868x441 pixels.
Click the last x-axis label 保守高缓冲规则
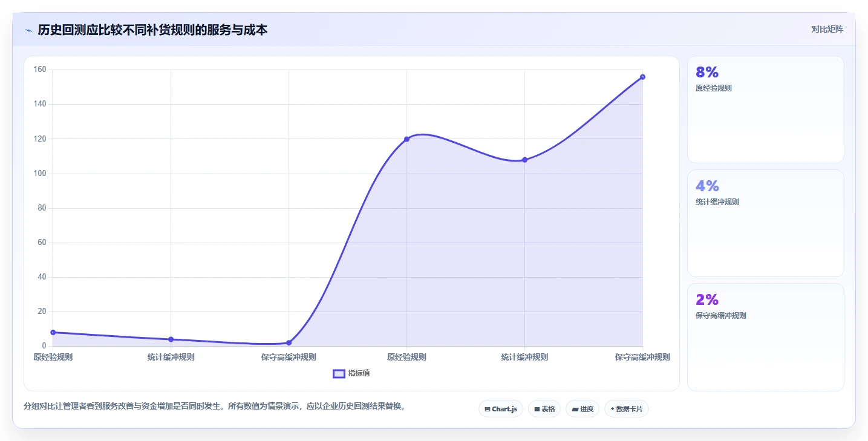pos(642,357)
